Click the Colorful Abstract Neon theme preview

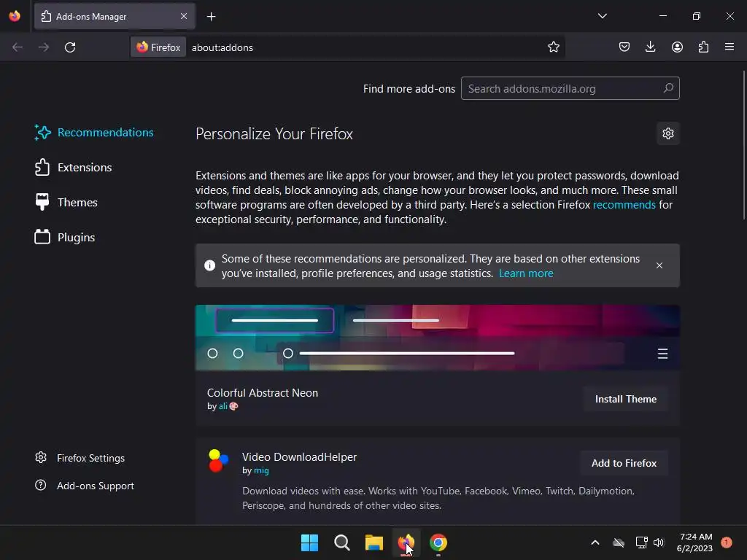(438, 338)
